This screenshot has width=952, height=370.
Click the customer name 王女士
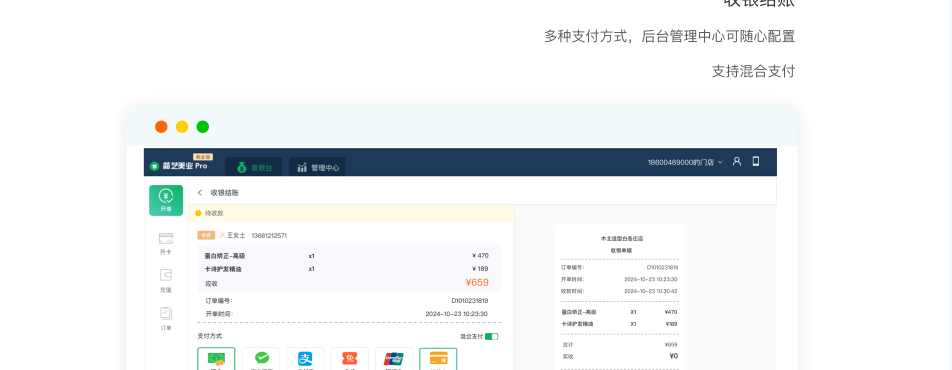point(236,235)
